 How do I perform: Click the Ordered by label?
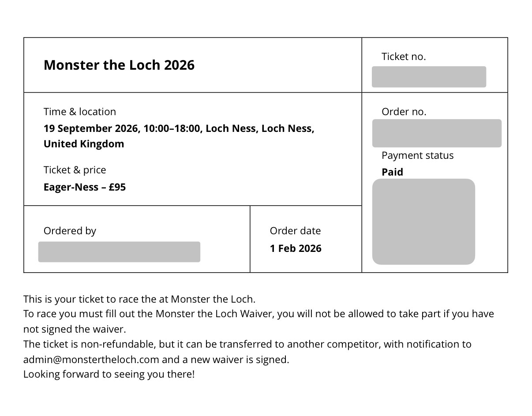[70, 231]
